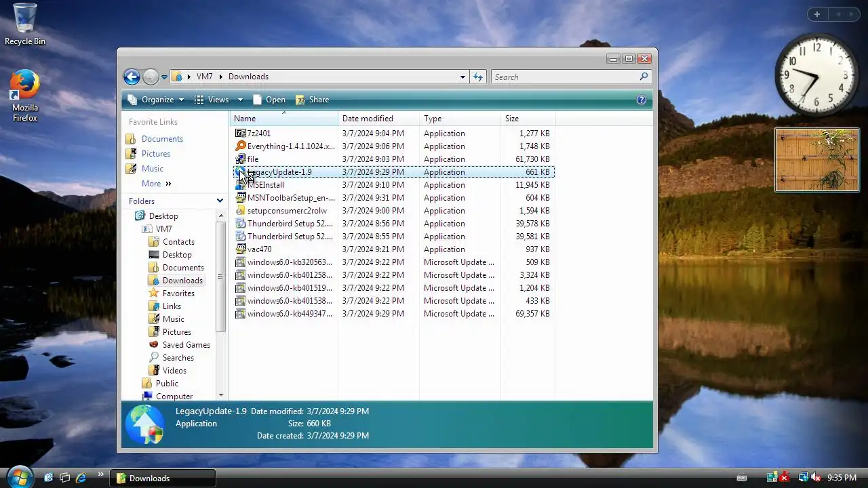Select the 'file' application icon

tap(240, 159)
